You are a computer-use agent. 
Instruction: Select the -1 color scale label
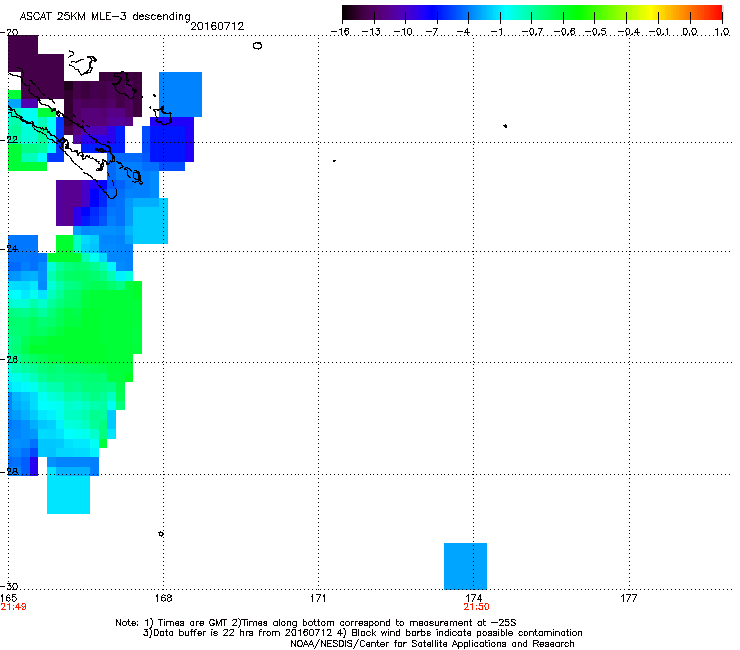click(496, 32)
